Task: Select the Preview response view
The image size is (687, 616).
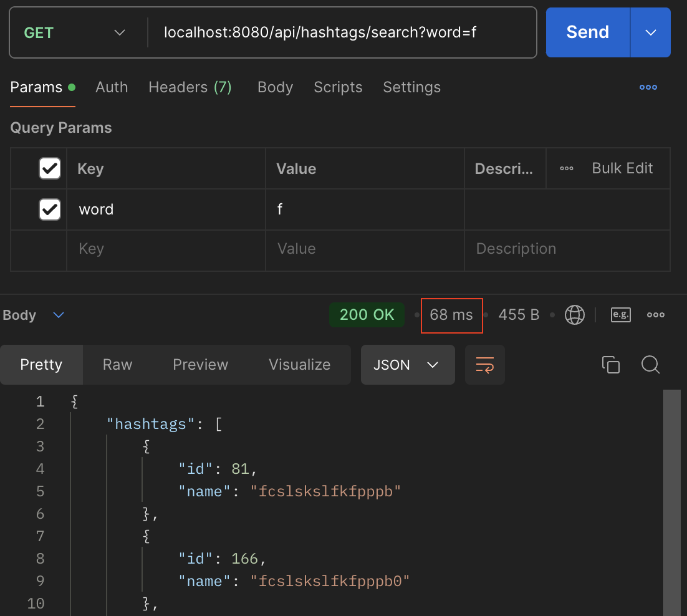Action: click(x=200, y=365)
